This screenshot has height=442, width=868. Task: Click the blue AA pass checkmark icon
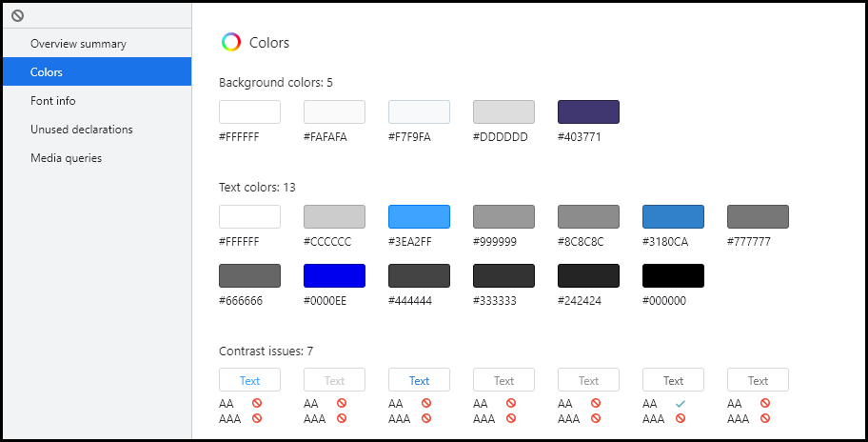coord(681,404)
